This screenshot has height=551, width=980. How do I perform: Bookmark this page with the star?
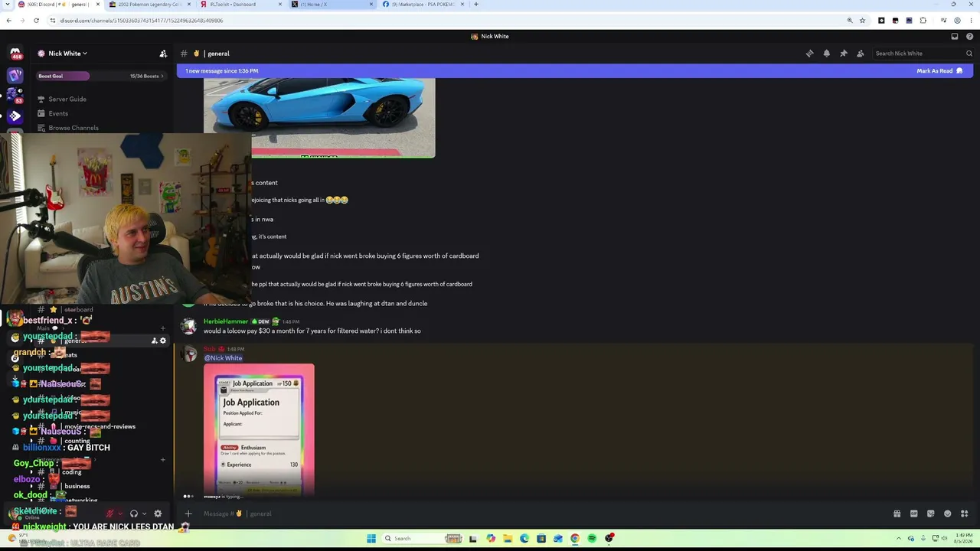862,21
